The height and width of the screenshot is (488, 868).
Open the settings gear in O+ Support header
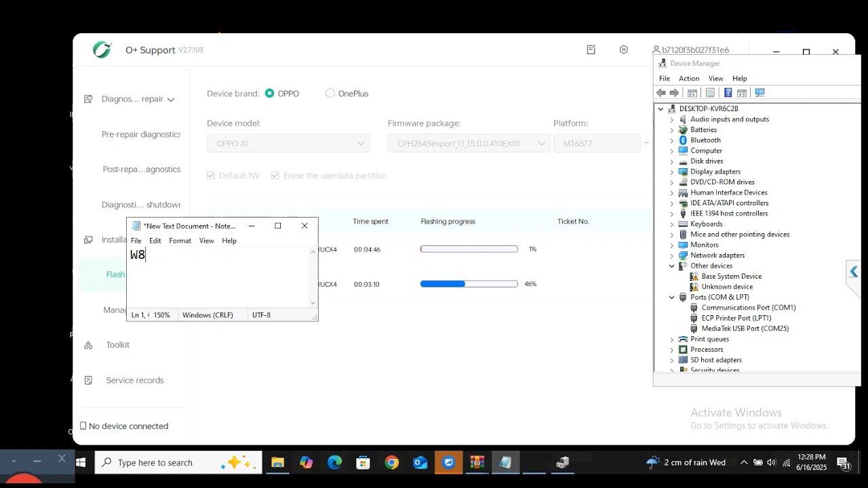pyautogui.click(x=624, y=49)
